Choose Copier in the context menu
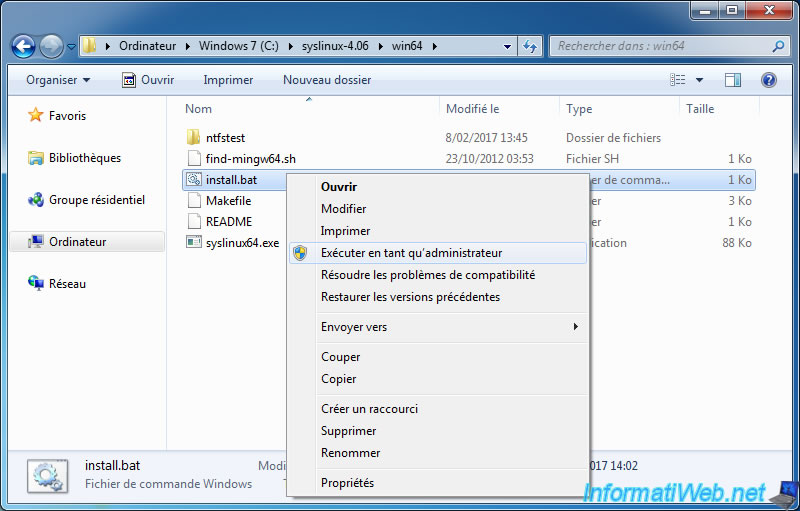Image resolution: width=800 pixels, height=511 pixels. coord(338,379)
